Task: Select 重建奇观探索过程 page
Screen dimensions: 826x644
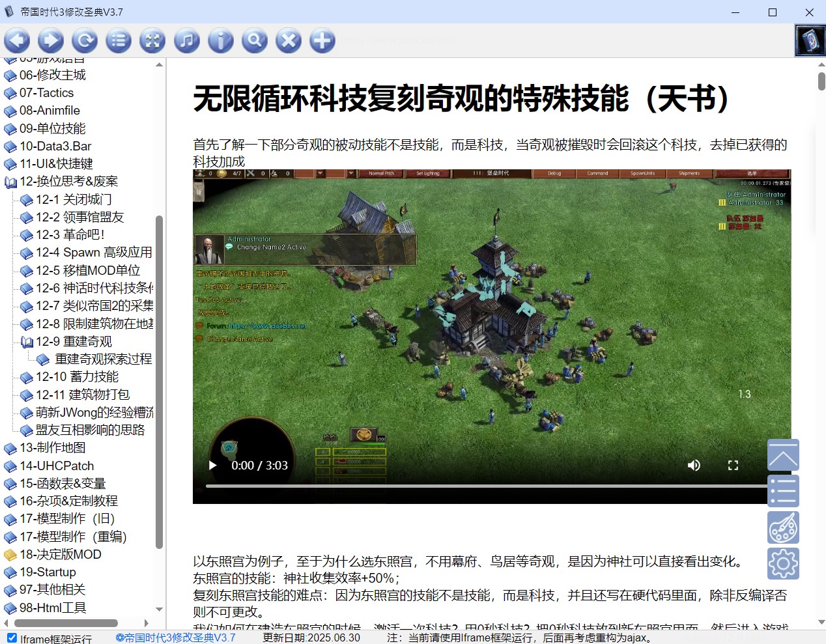Action: click(103, 359)
